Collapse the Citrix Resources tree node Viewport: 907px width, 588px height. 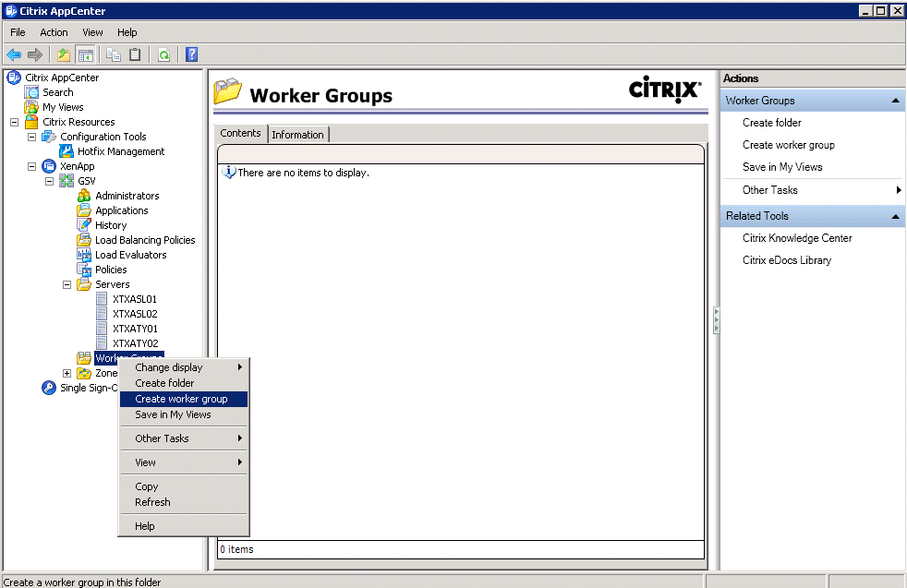coord(15,122)
